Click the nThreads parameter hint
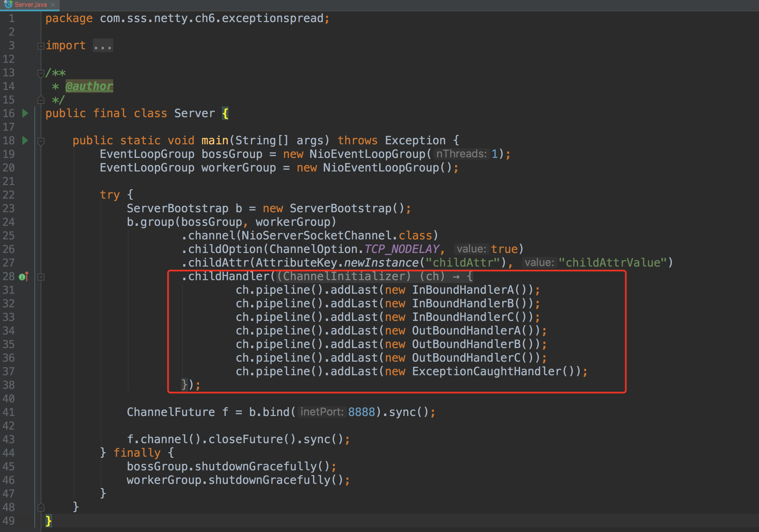 (x=462, y=154)
